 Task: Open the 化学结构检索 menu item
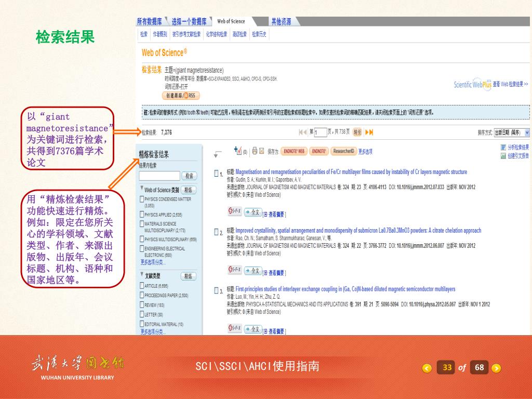click(x=217, y=34)
